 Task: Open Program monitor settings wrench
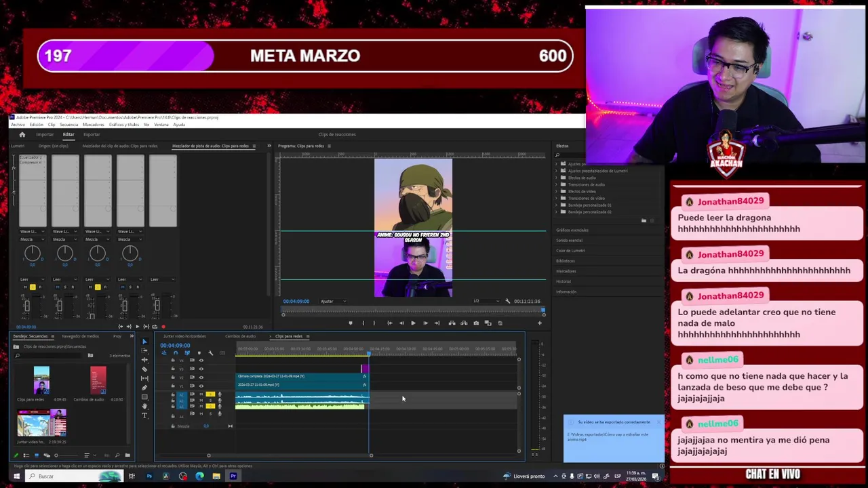pos(508,301)
